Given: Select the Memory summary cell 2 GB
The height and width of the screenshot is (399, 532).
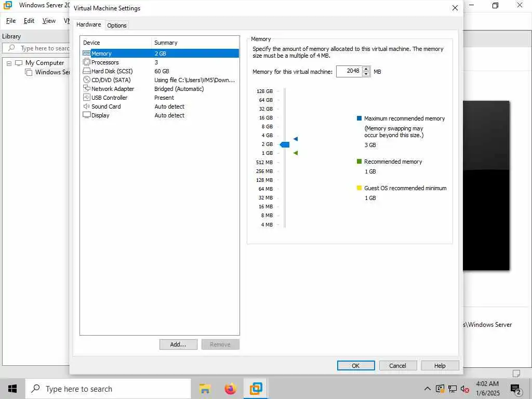Looking at the screenshot, I should pyautogui.click(x=160, y=54).
